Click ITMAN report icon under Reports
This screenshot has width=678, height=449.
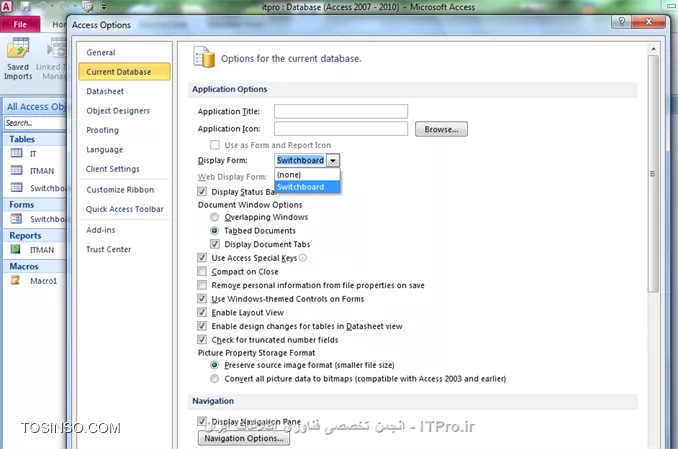coord(16,250)
